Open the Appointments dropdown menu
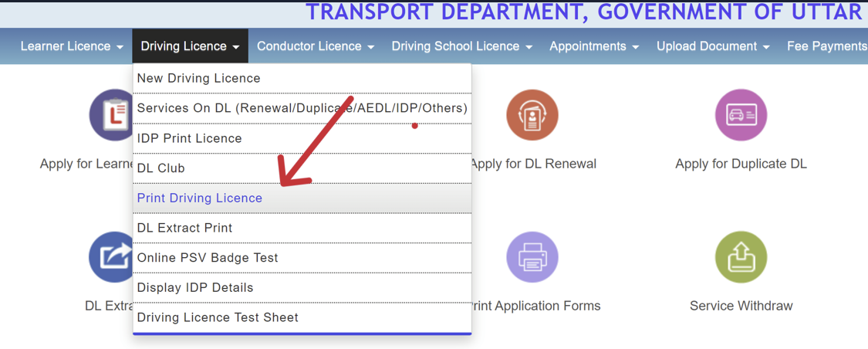This screenshot has width=868, height=349. (x=594, y=46)
